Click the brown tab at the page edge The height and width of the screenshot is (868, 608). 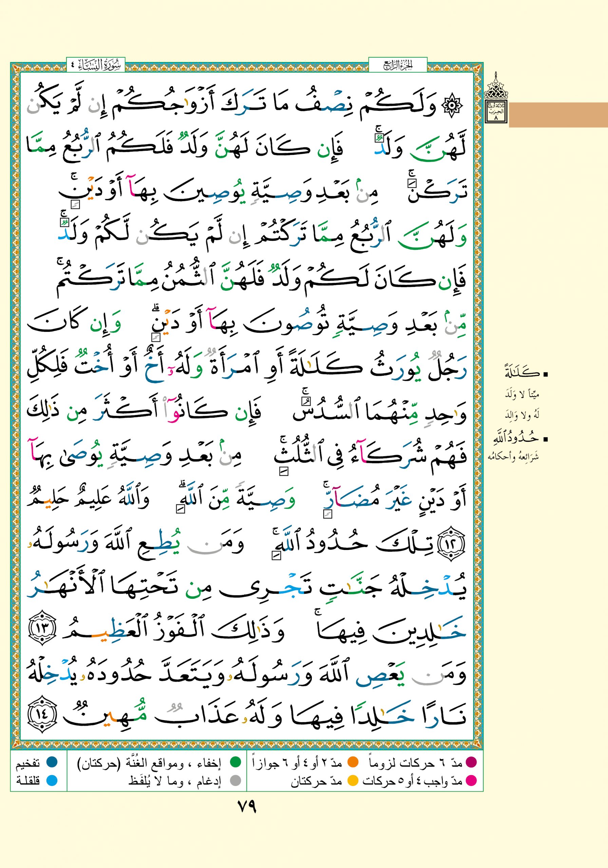pyautogui.click(x=558, y=114)
